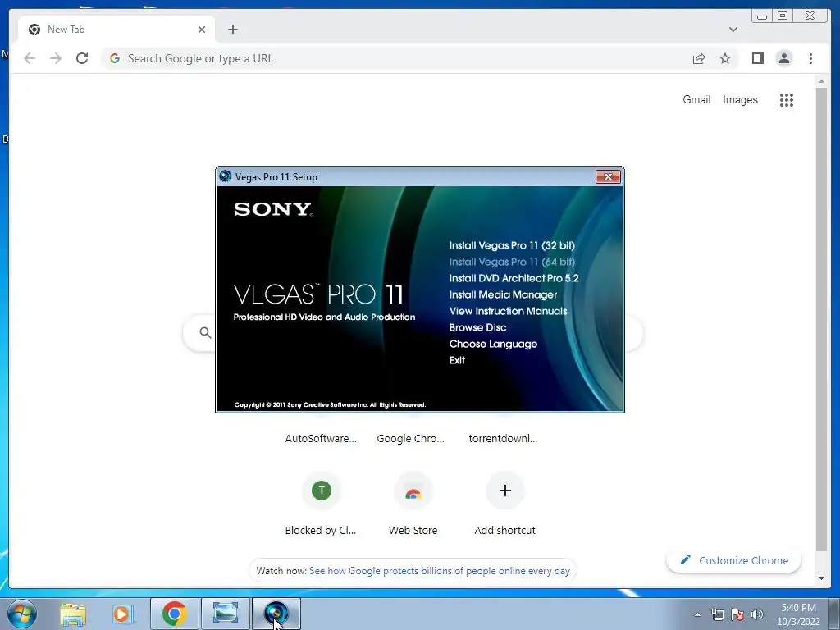Switch to Chrome taskbar icon
Viewport: 840px width, 630px height.
tap(175, 614)
